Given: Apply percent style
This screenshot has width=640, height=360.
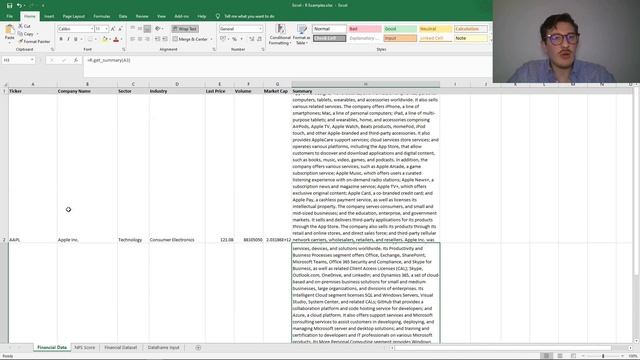Looking at the screenshot, I should [234, 39].
